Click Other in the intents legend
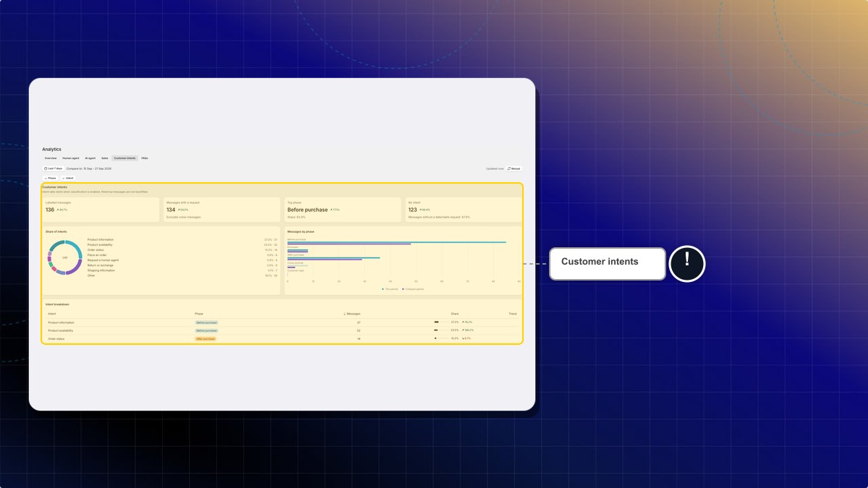 point(91,275)
